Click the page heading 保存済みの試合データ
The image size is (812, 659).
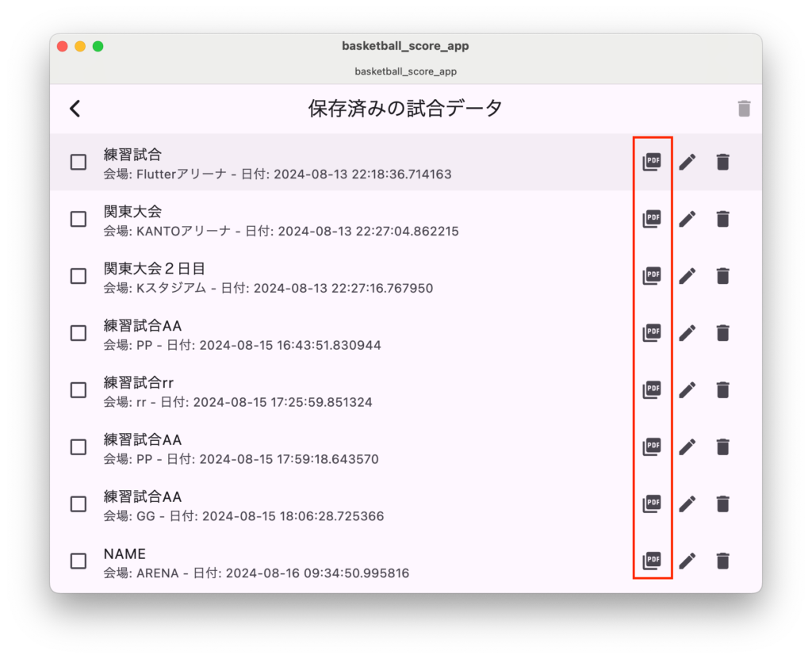(405, 109)
